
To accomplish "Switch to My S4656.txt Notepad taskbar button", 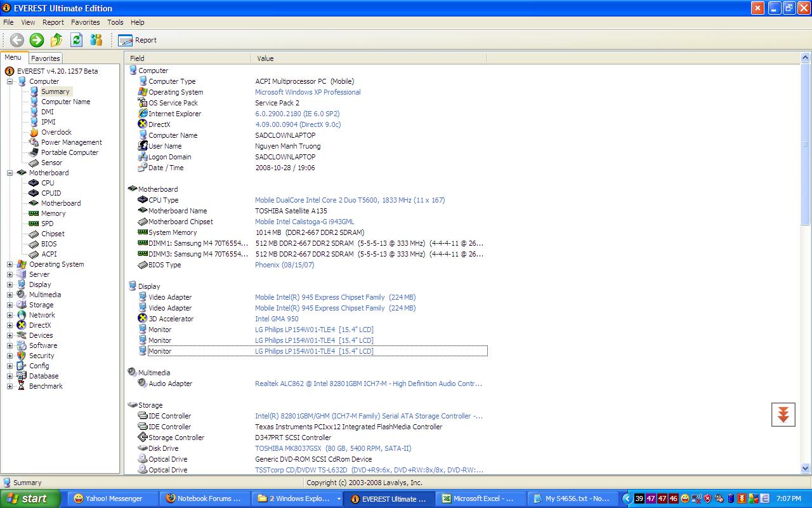I will point(574,498).
